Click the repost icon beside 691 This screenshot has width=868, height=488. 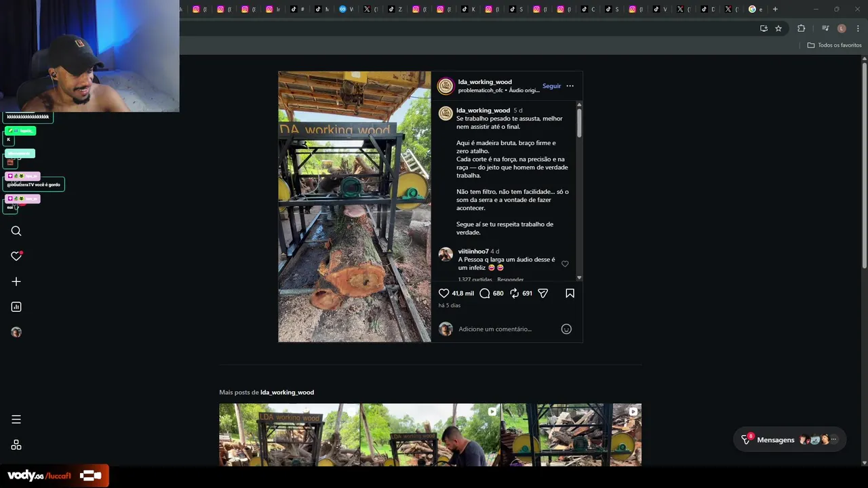(514, 293)
